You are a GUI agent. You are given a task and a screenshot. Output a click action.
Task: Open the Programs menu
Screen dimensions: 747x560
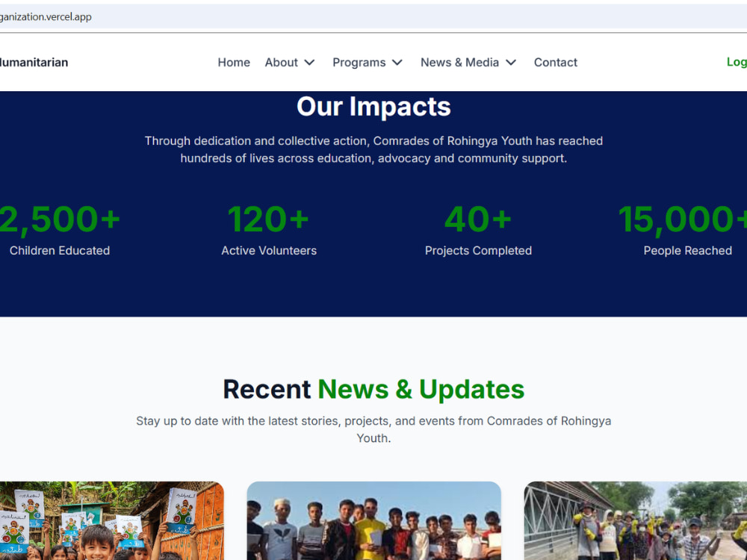point(359,63)
